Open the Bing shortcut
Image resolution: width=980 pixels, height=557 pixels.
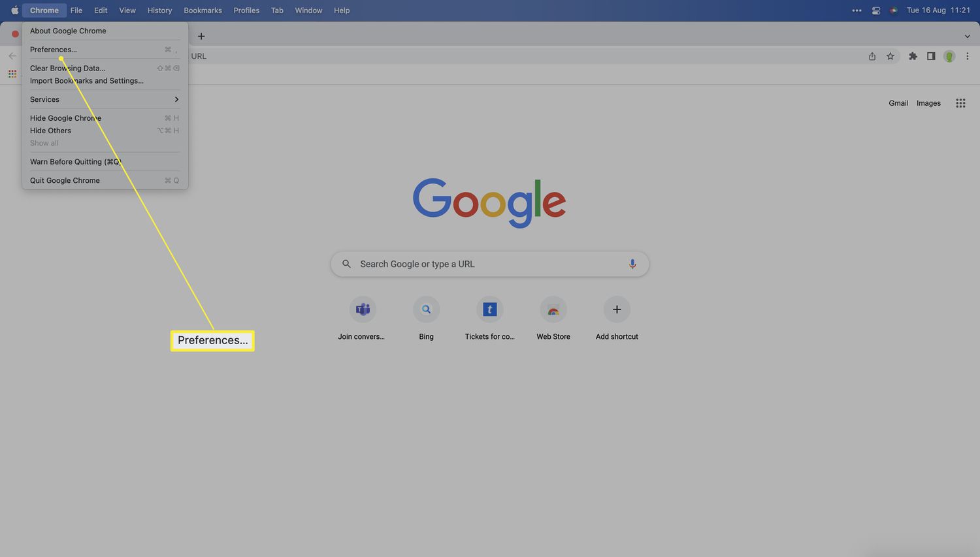click(x=426, y=310)
